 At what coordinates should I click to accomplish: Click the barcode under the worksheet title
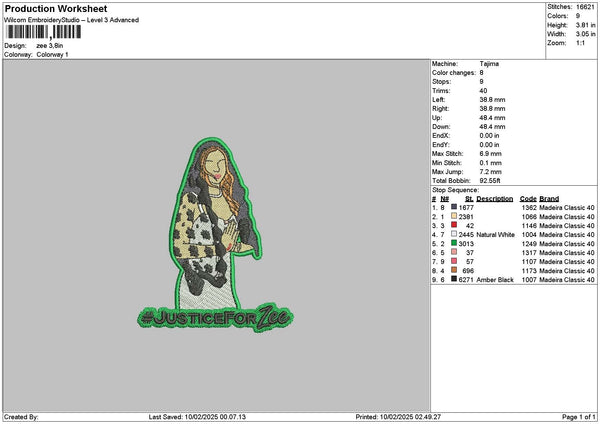click(42, 33)
